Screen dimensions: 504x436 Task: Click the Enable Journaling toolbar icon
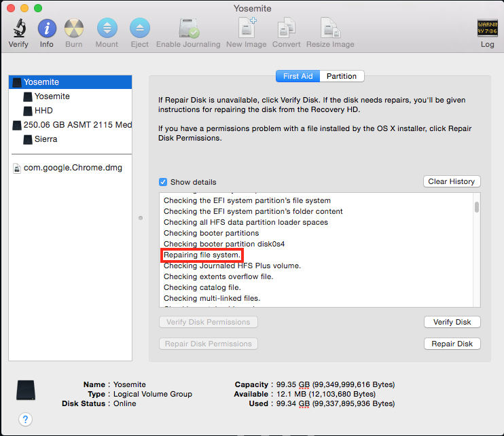point(189,28)
